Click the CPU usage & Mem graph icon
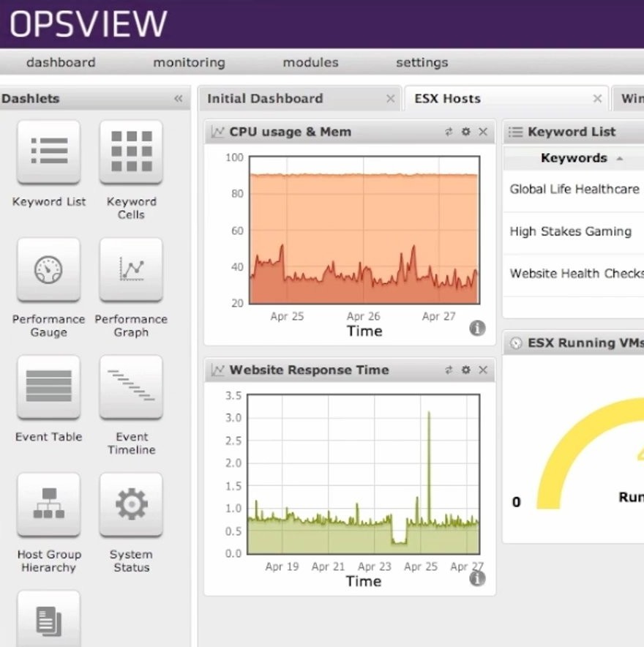The width and height of the screenshot is (644, 647). coord(217,132)
